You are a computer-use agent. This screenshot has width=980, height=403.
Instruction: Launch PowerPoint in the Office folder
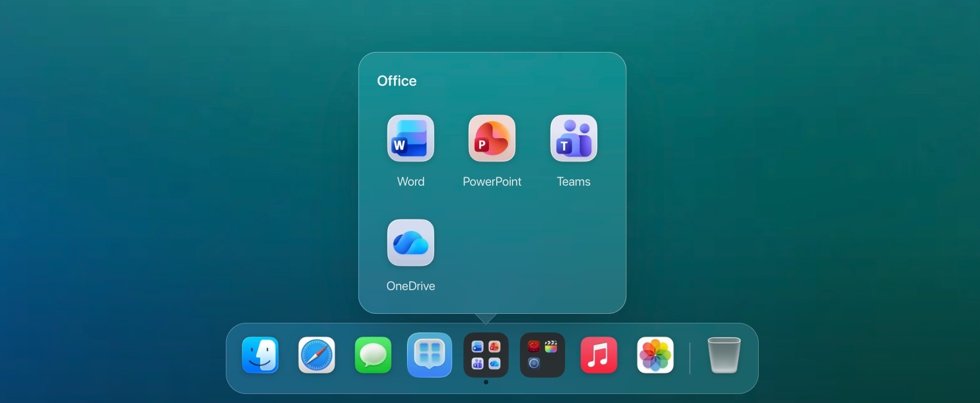pyautogui.click(x=492, y=138)
